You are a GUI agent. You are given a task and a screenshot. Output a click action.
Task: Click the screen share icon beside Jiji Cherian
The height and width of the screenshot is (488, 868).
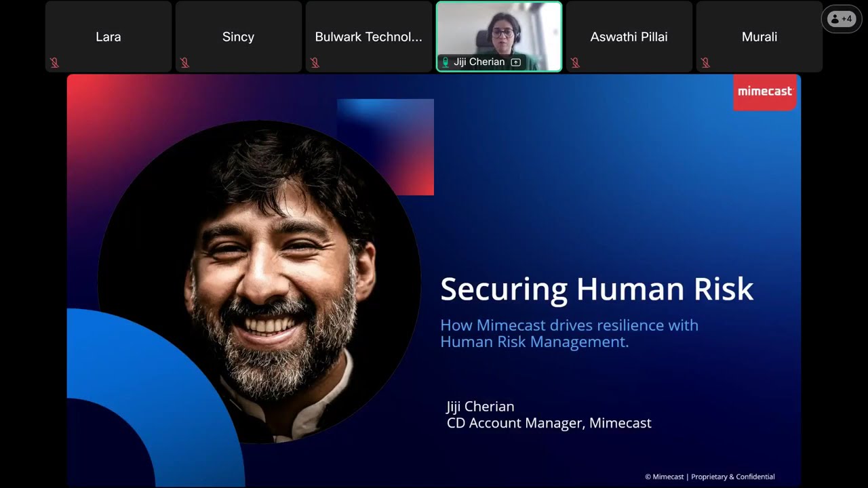pos(515,62)
